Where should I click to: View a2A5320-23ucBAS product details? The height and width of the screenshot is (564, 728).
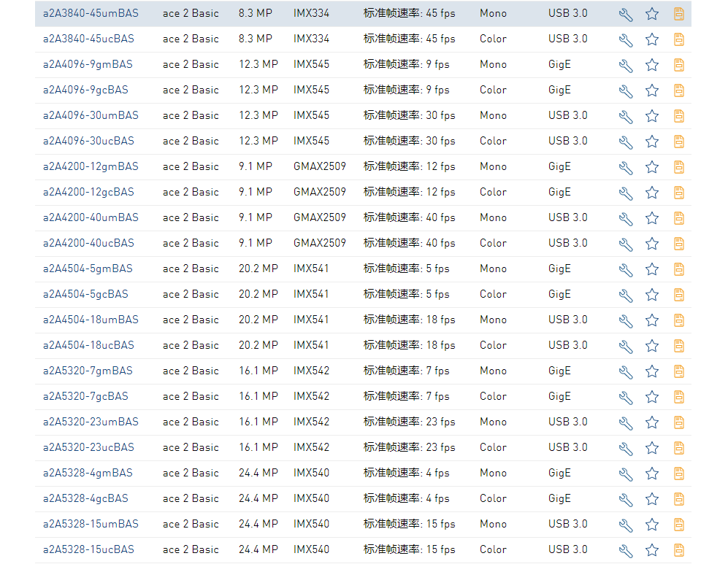88,447
